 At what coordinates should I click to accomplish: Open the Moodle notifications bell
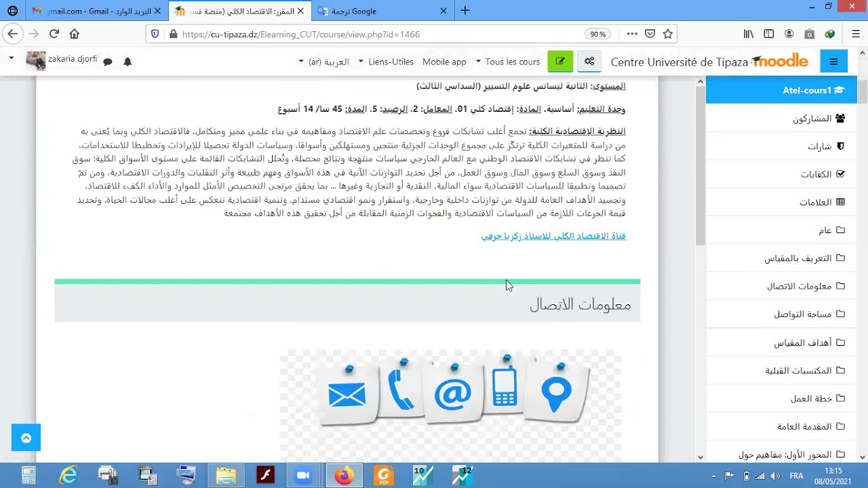point(127,62)
